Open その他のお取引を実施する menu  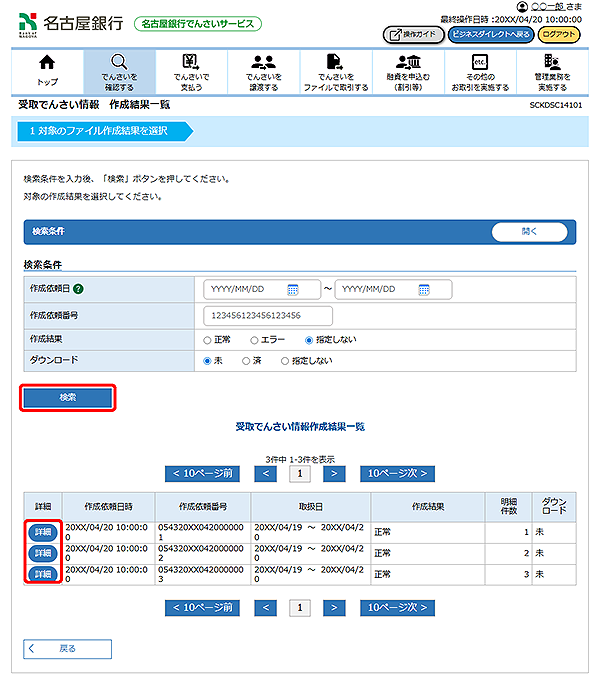pos(479,63)
